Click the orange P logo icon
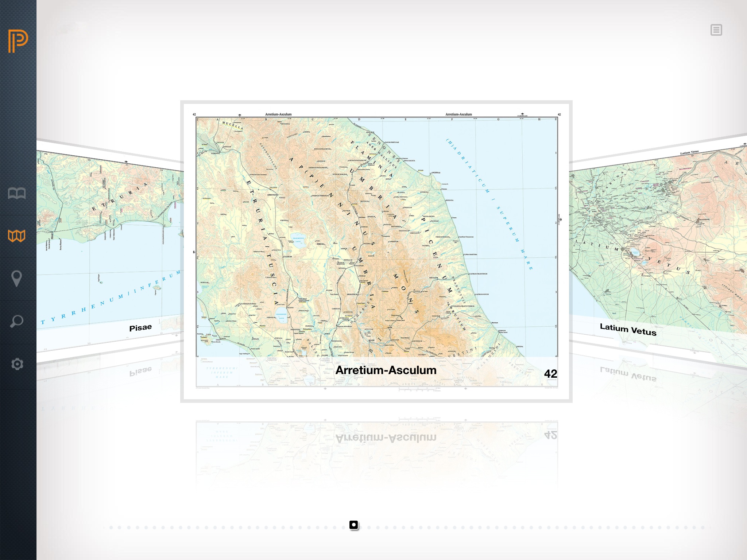 pos(18,41)
